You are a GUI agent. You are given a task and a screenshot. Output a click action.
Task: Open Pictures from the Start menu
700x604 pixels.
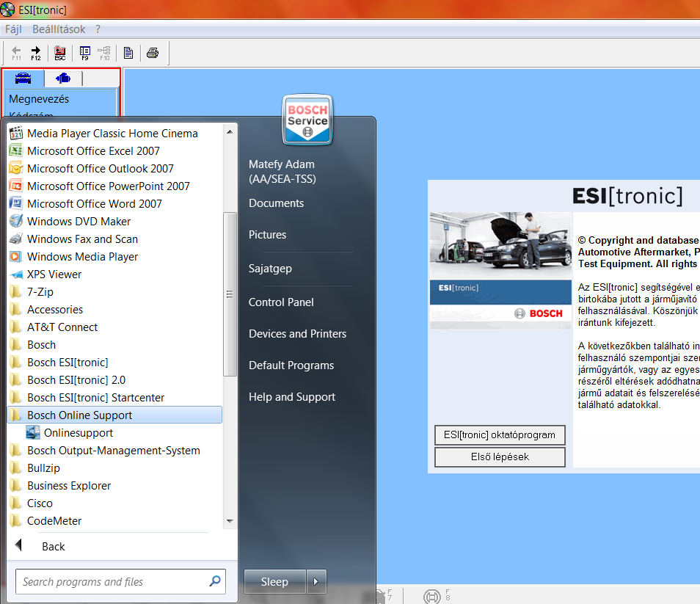(x=267, y=235)
